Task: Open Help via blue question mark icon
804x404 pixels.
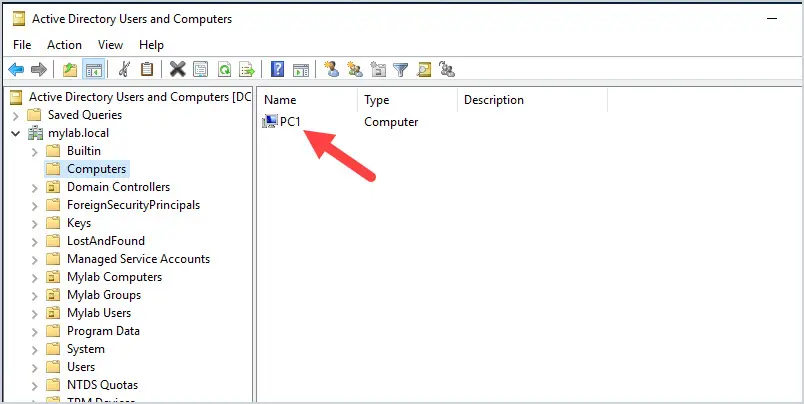Action: click(x=277, y=69)
